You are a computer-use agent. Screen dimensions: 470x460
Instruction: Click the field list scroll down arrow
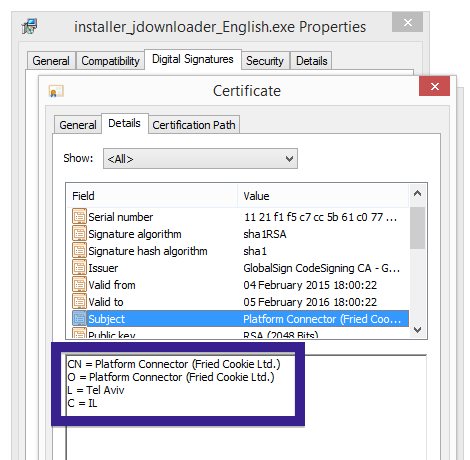pyautogui.click(x=417, y=330)
